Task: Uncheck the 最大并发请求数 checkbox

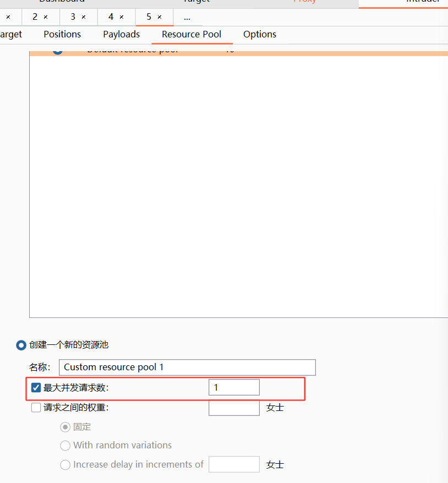Action: point(36,387)
